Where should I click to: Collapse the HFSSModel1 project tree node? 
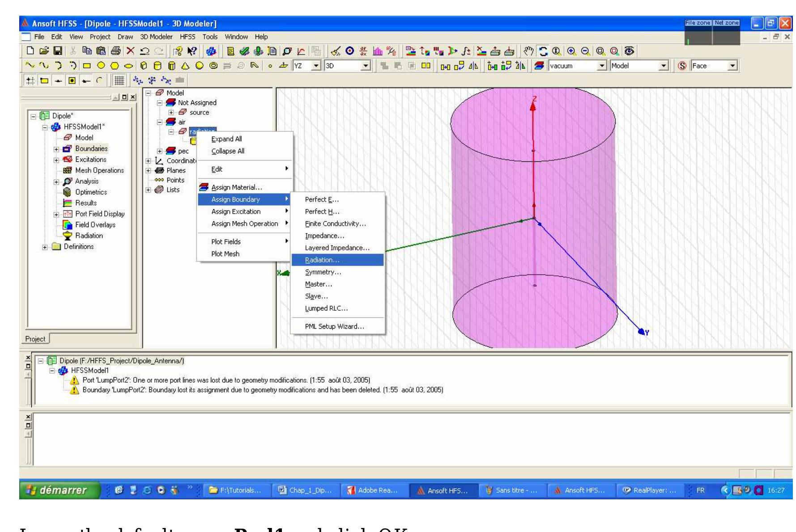point(45,128)
